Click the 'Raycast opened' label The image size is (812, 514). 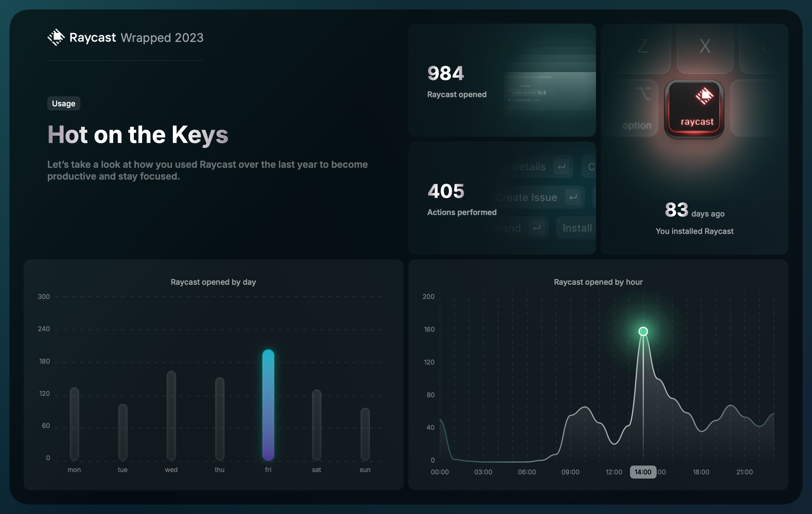pyautogui.click(x=457, y=94)
